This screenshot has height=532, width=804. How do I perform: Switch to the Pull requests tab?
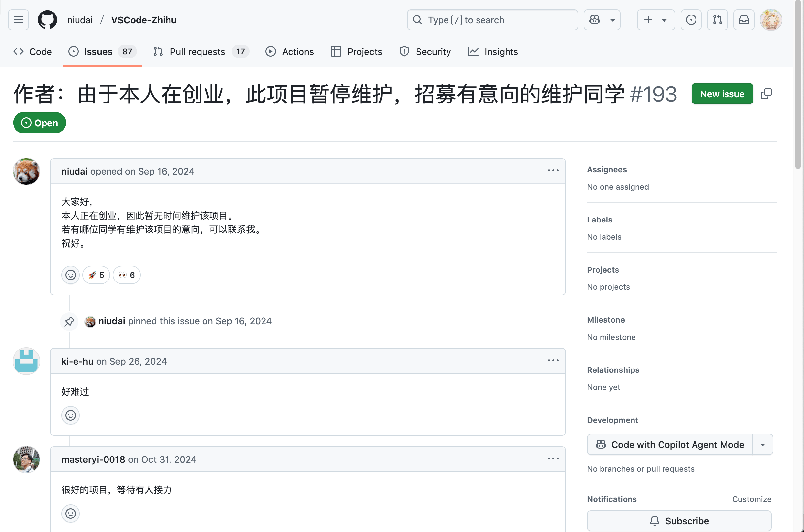tap(197, 51)
